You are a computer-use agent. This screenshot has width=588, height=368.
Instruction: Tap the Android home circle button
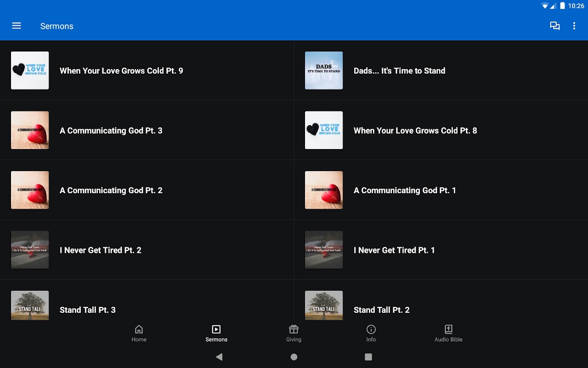[x=294, y=357]
